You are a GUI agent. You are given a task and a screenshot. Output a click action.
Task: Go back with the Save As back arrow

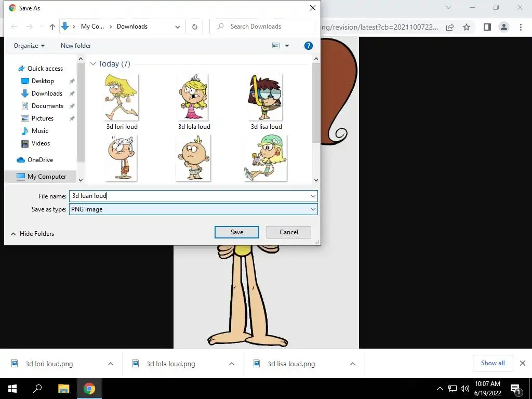14,26
